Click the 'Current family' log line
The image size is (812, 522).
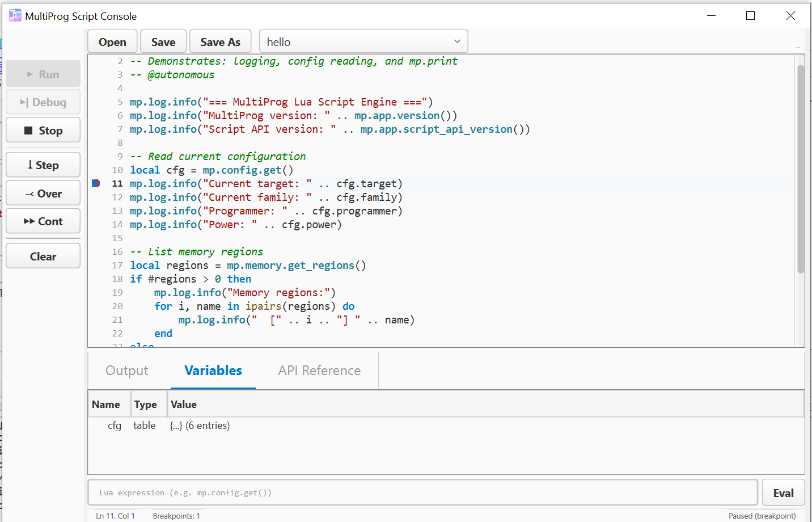(x=266, y=197)
